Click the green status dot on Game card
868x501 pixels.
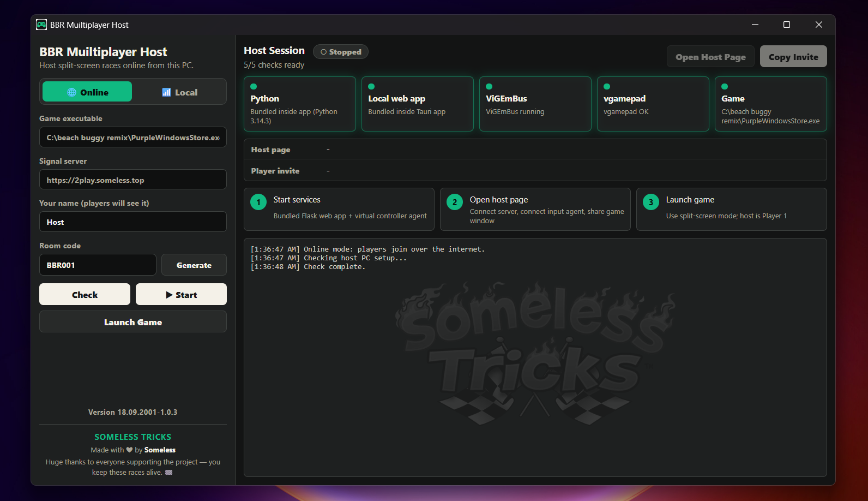click(x=725, y=86)
